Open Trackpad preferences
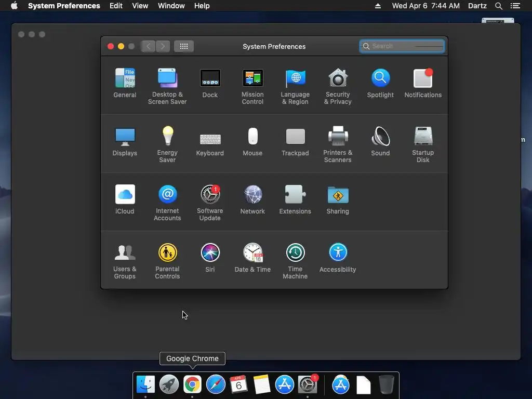Image resolution: width=532 pixels, height=399 pixels. click(x=295, y=141)
